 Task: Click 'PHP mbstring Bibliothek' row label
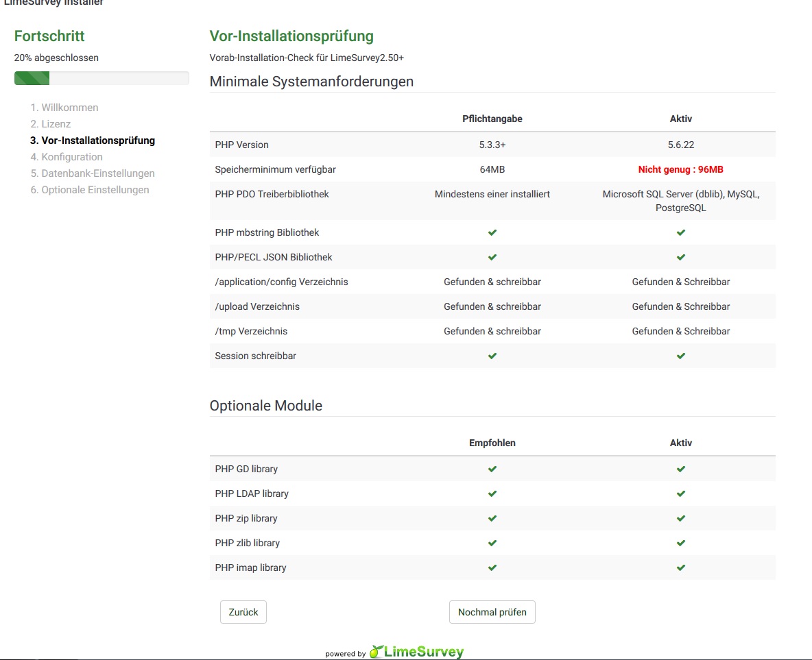(x=267, y=232)
